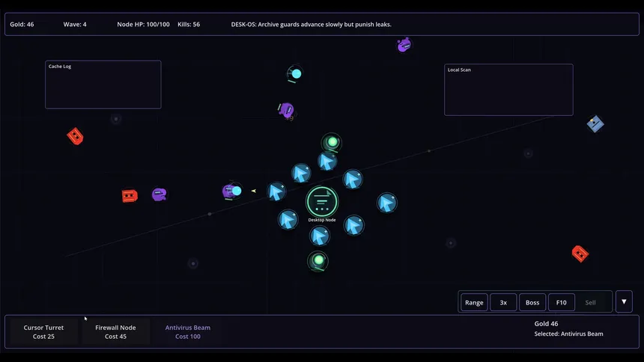Select cursor turret directly below Desktop Node

coord(320,236)
